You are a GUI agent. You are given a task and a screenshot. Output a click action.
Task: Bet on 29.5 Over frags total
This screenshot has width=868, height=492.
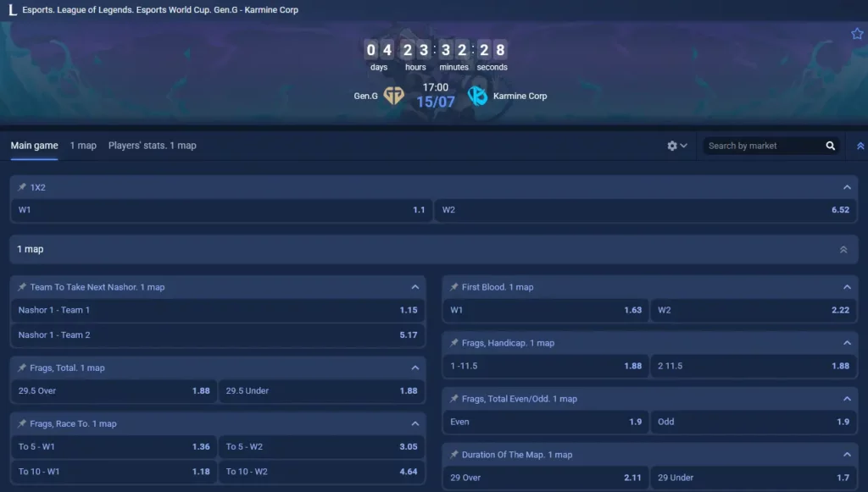[x=114, y=391]
